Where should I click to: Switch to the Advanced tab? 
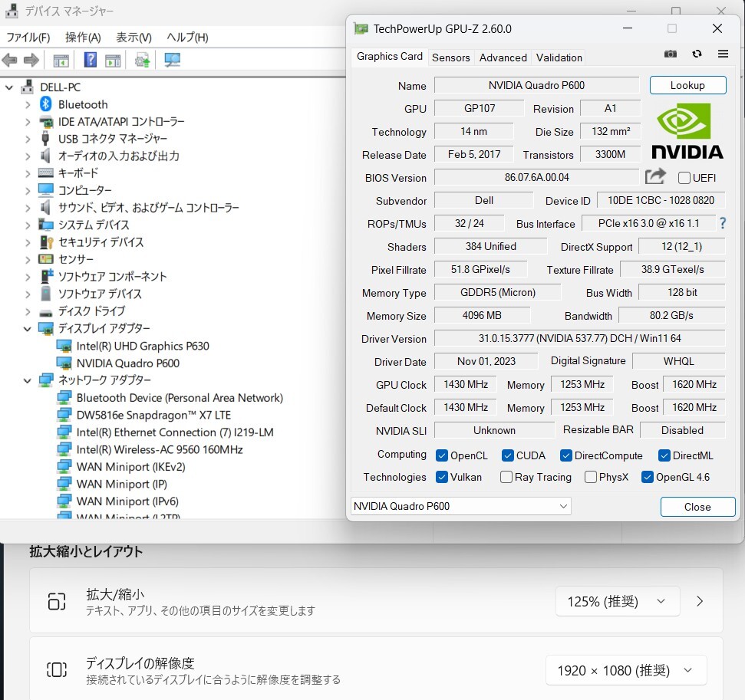pyautogui.click(x=503, y=58)
